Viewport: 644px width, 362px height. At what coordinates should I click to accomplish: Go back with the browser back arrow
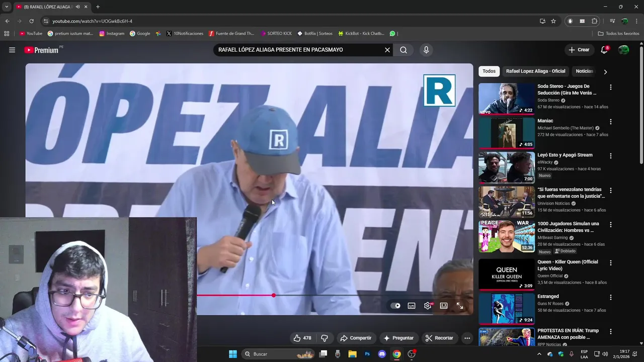(7, 21)
